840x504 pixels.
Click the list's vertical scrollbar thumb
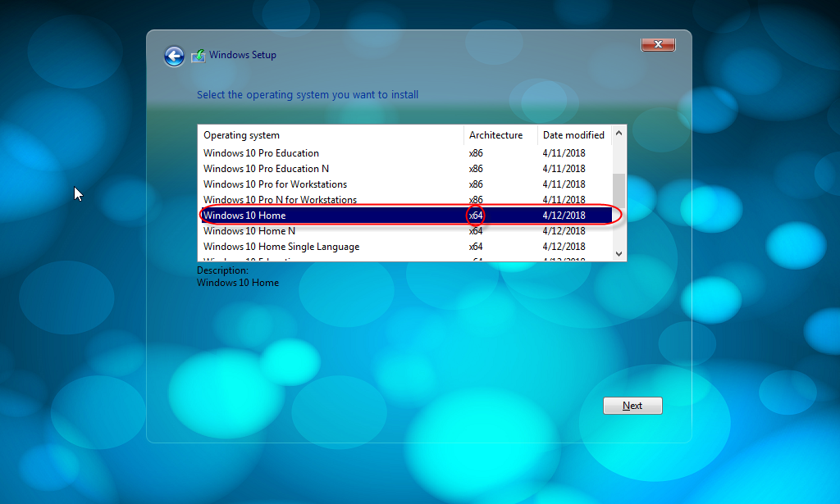619,190
